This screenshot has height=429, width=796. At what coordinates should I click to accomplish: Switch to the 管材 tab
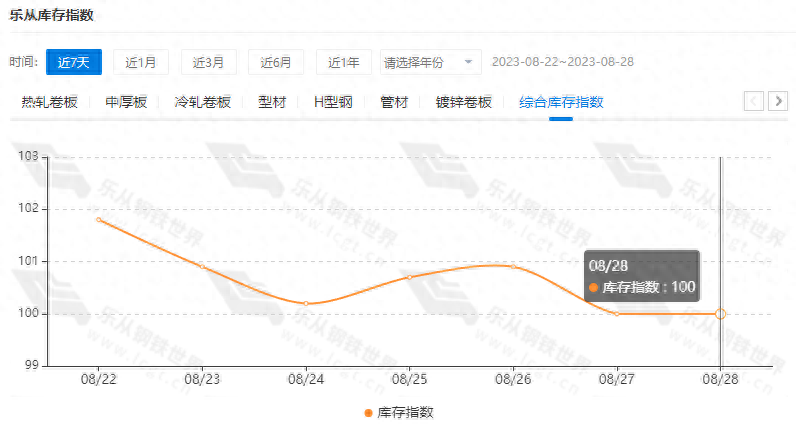[394, 102]
